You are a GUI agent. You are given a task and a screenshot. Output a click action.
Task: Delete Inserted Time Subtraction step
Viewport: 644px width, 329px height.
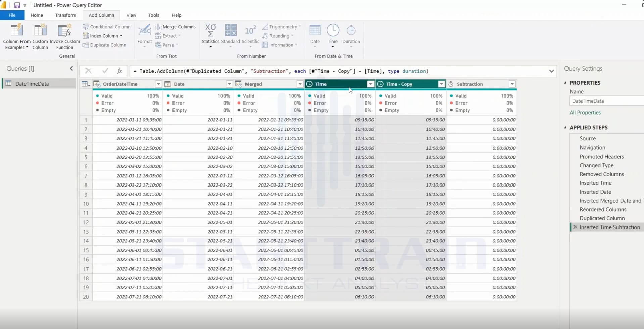click(575, 227)
